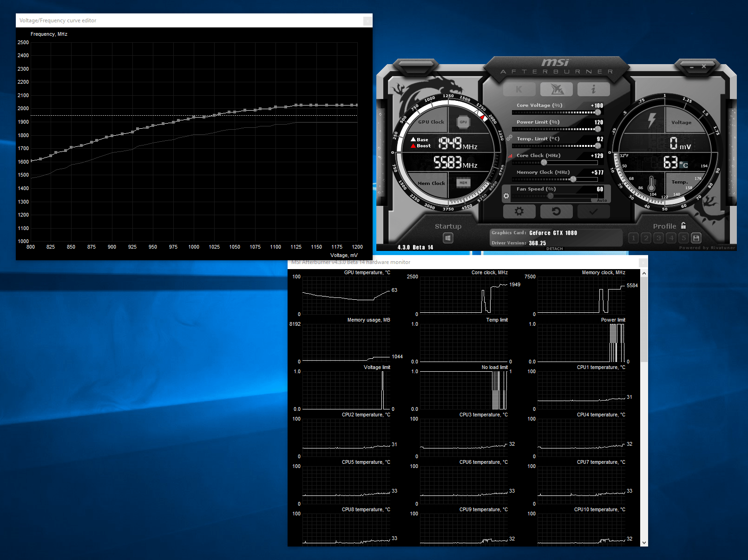Apply overclock with the checkmark icon
The height and width of the screenshot is (560, 748).
pyautogui.click(x=593, y=211)
